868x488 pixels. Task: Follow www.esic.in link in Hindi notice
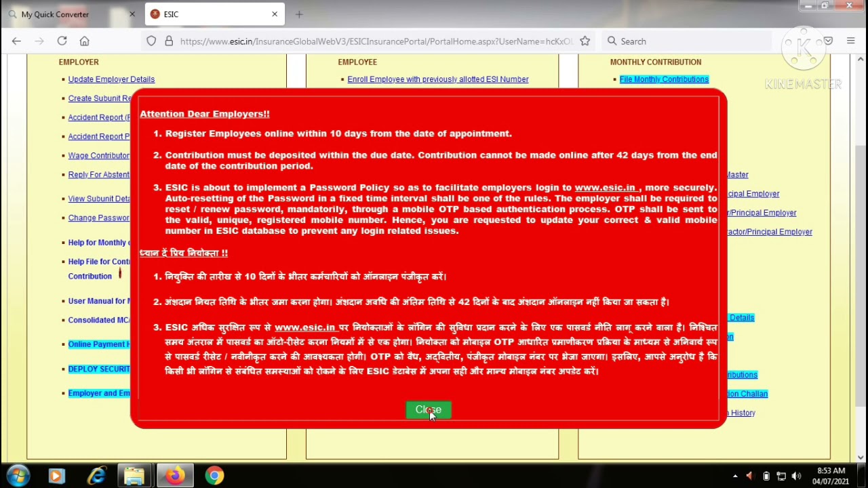[x=305, y=327]
